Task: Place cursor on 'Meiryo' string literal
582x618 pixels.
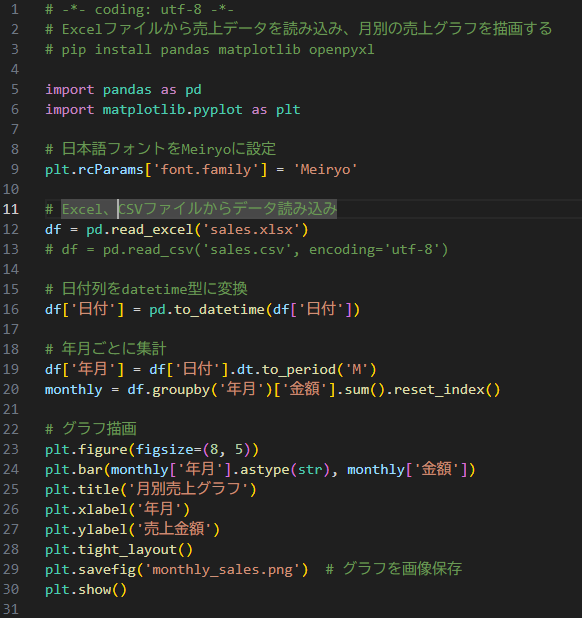Action: 325,169
